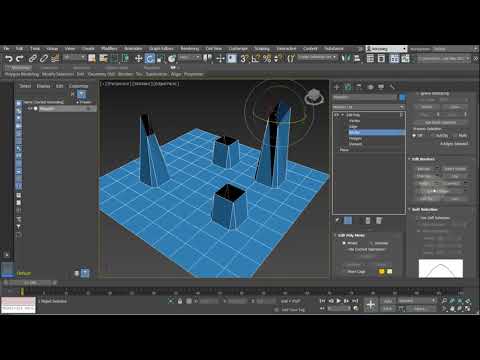Toggle the Scene Explorer icon
This screenshot has height=360, width=480.
(370, 59)
